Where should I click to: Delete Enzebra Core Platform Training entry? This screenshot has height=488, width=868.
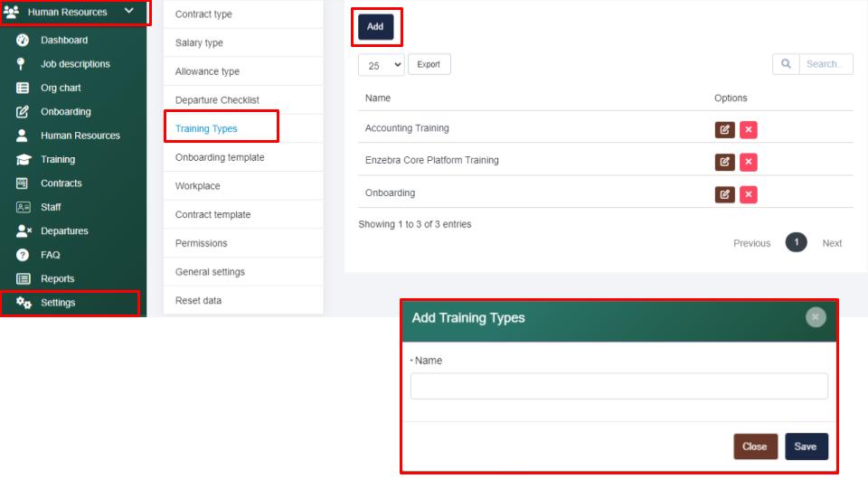[x=748, y=162]
